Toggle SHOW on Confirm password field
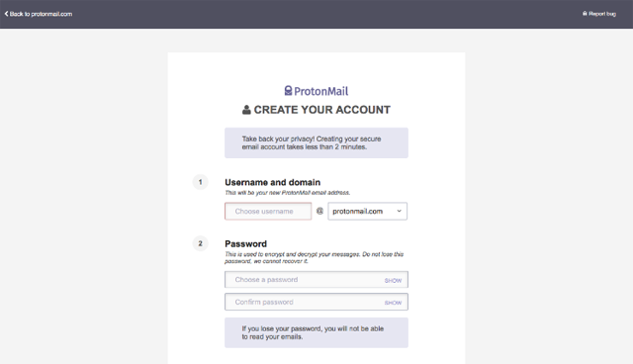This screenshot has height=364, width=633. pos(393,303)
